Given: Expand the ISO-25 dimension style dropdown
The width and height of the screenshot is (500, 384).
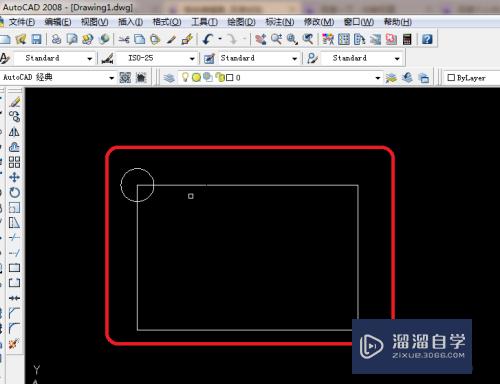Looking at the screenshot, I should point(192,59).
